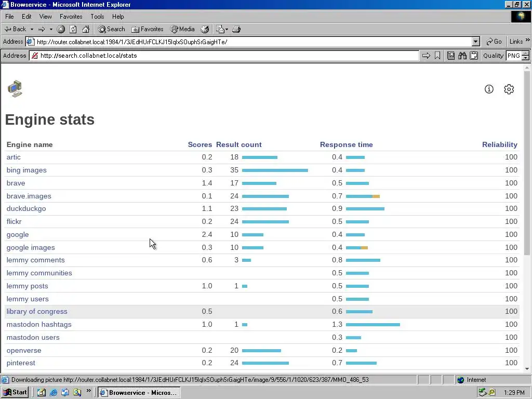Viewport: 532px width, 399px height.
Task: Open the Favorites pane in IE toolbar
Action: (x=148, y=29)
